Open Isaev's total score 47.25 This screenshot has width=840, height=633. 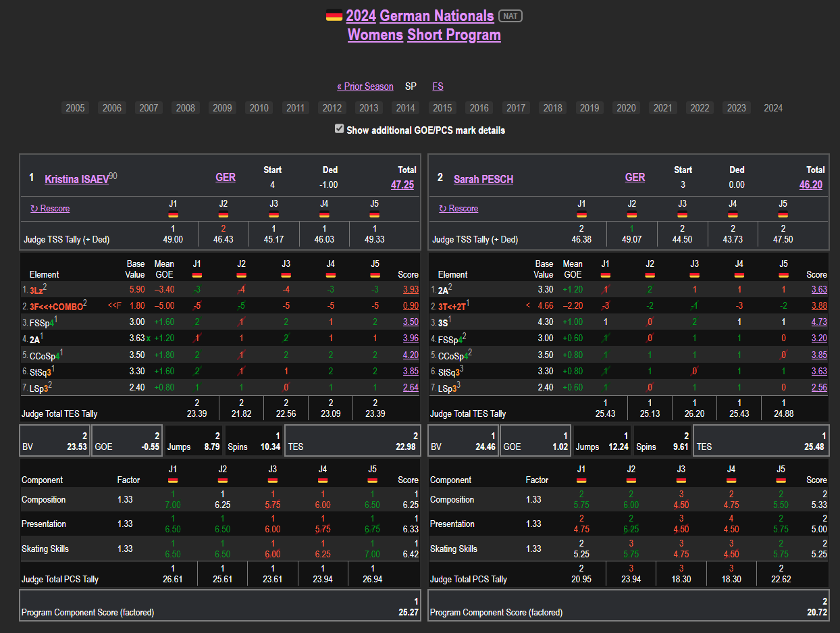[402, 184]
